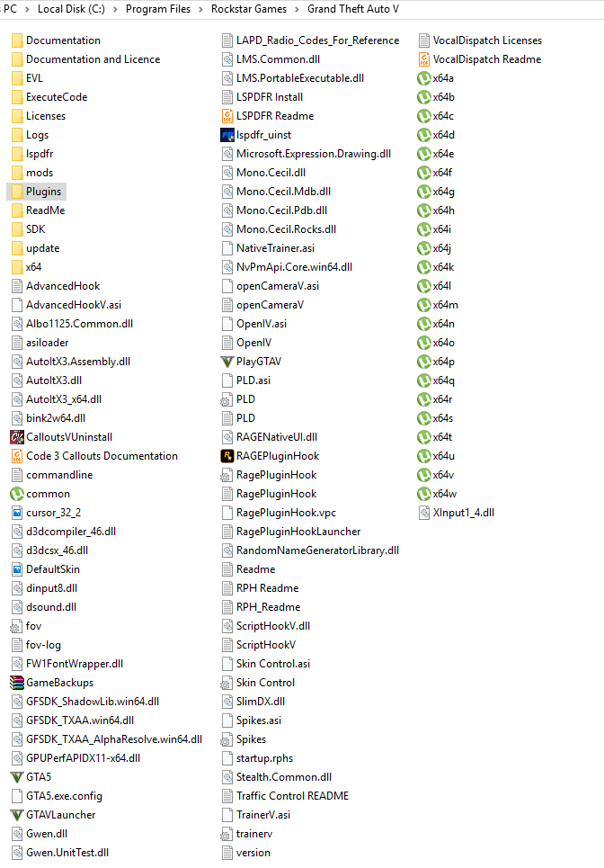Expand the chevron after Local Disk (C:)
604x868 pixels.
(x=115, y=9)
